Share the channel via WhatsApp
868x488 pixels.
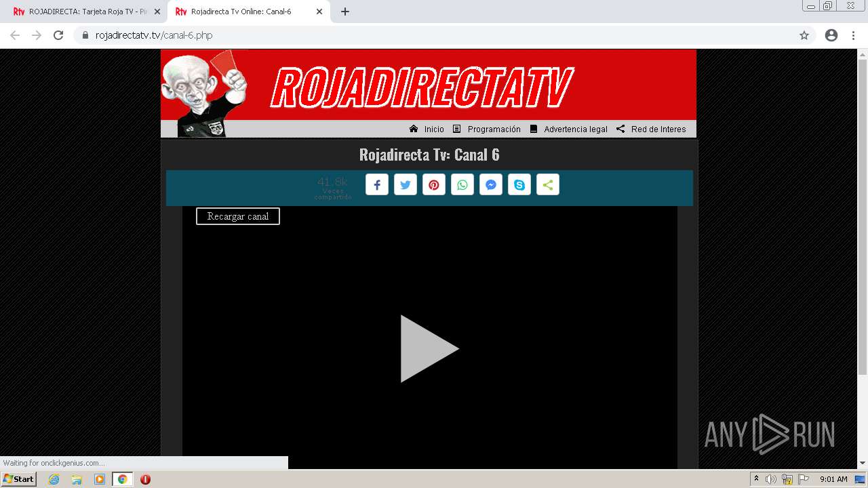pos(462,185)
